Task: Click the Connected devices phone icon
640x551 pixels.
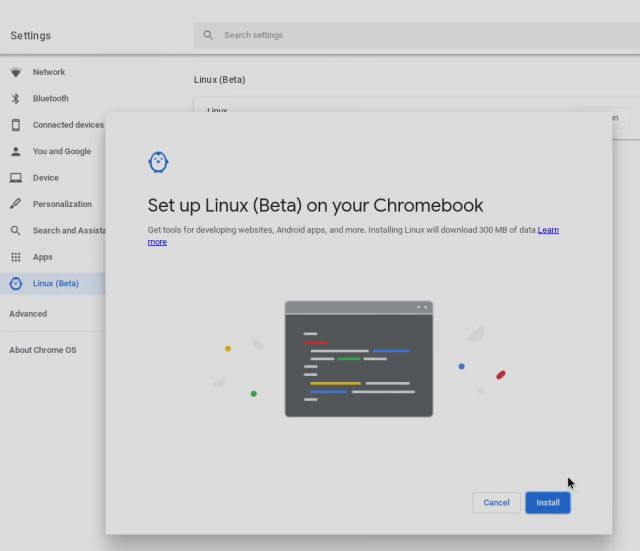Action: point(16,125)
